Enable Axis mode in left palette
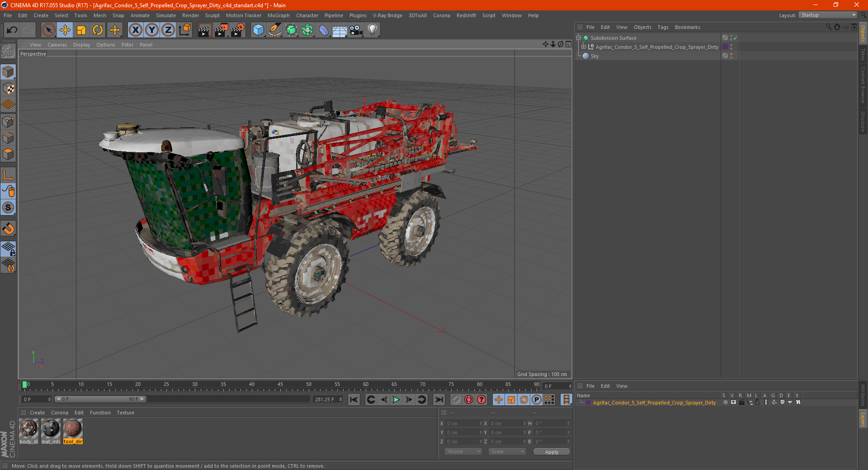Viewport: 868px width, 470px height. [x=8, y=175]
